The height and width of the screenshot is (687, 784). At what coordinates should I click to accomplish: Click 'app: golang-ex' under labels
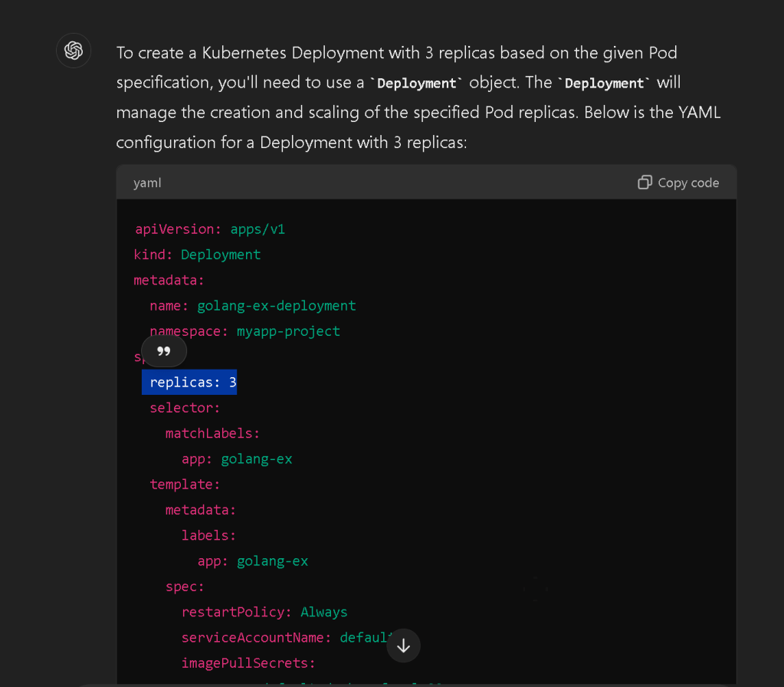253,561
